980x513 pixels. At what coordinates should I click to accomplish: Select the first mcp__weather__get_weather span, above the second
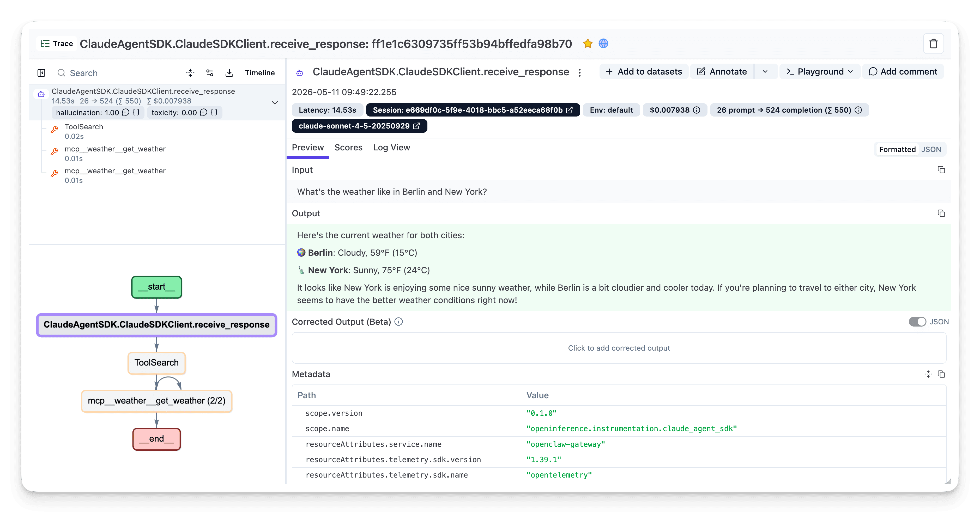pyautogui.click(x=115, y=153)
